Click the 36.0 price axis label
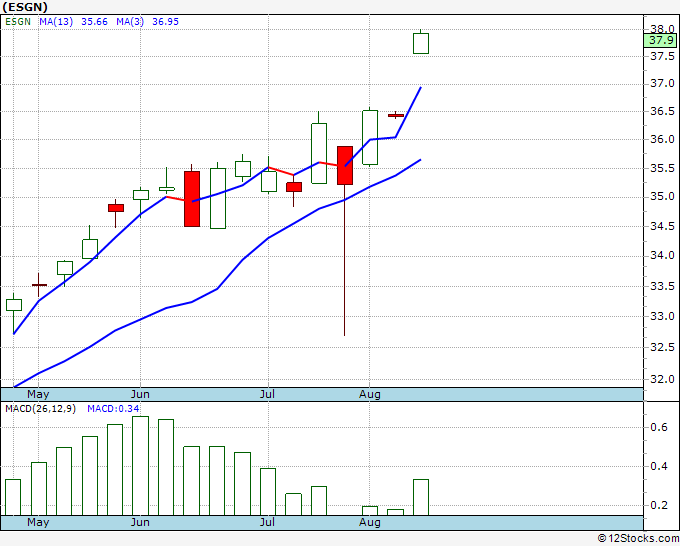The width and height of the screenshot is (680, 546). [x=663, y=139]
